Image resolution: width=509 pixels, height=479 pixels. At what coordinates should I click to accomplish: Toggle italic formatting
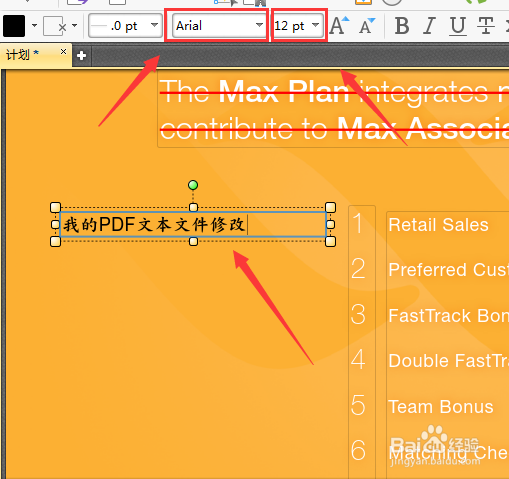[429, 26]
